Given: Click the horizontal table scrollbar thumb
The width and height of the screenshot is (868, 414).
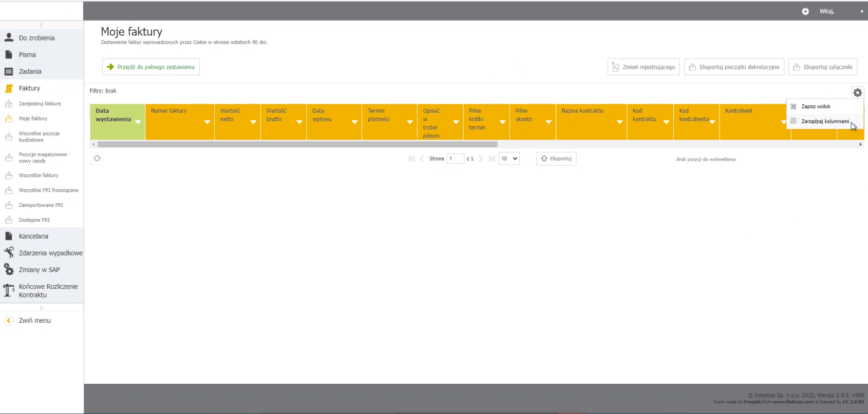Looking at the screenshot, I should coord(297,144).
